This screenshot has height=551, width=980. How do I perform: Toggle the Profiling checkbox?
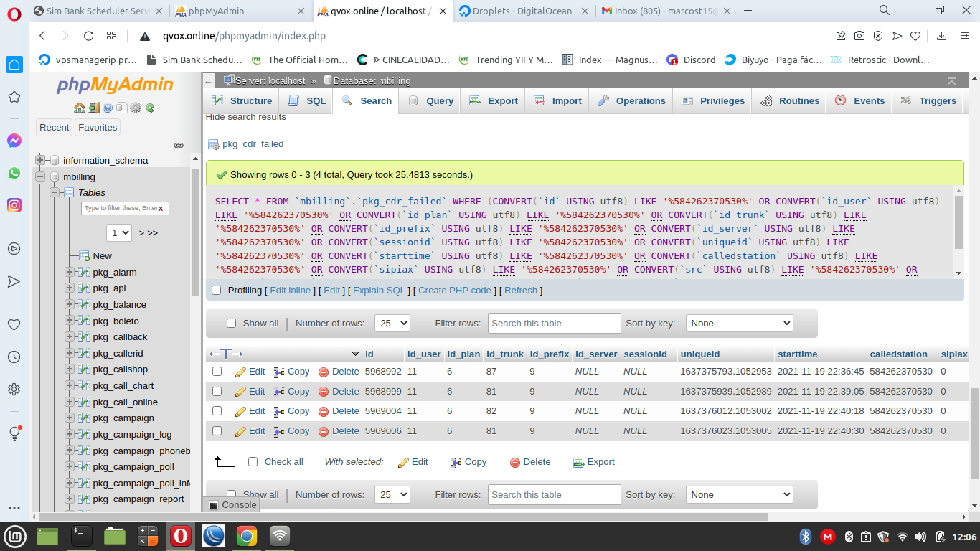coord(217,291)
